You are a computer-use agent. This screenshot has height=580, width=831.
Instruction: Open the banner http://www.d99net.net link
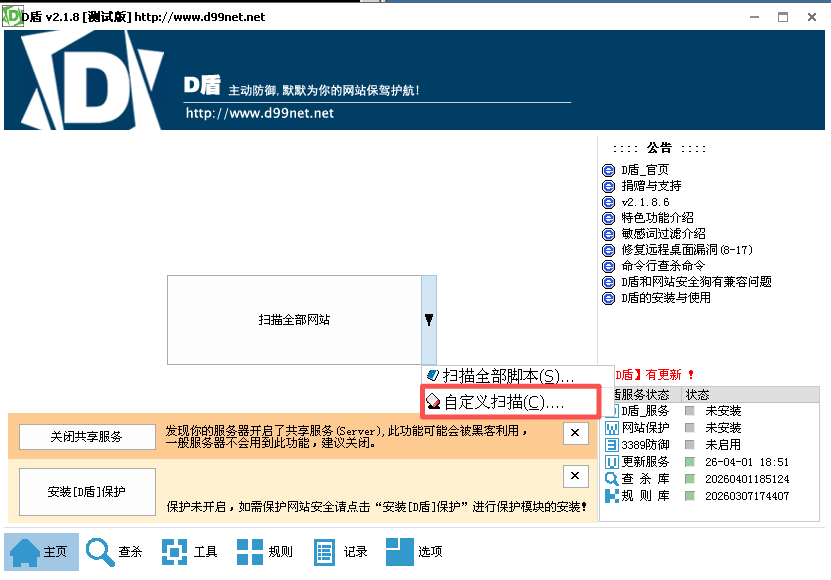260,113
